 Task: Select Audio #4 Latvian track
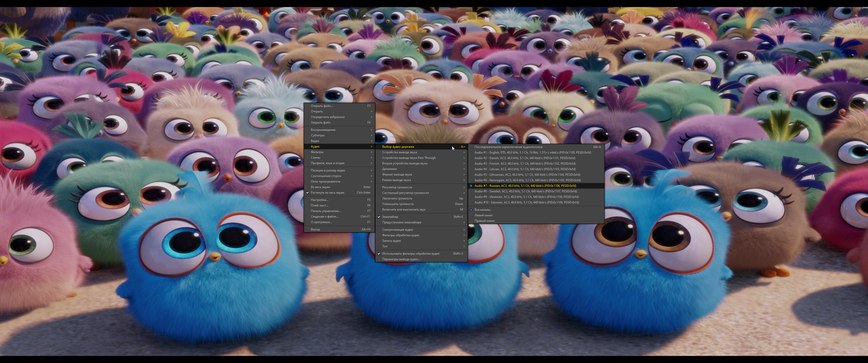[536, 169]
